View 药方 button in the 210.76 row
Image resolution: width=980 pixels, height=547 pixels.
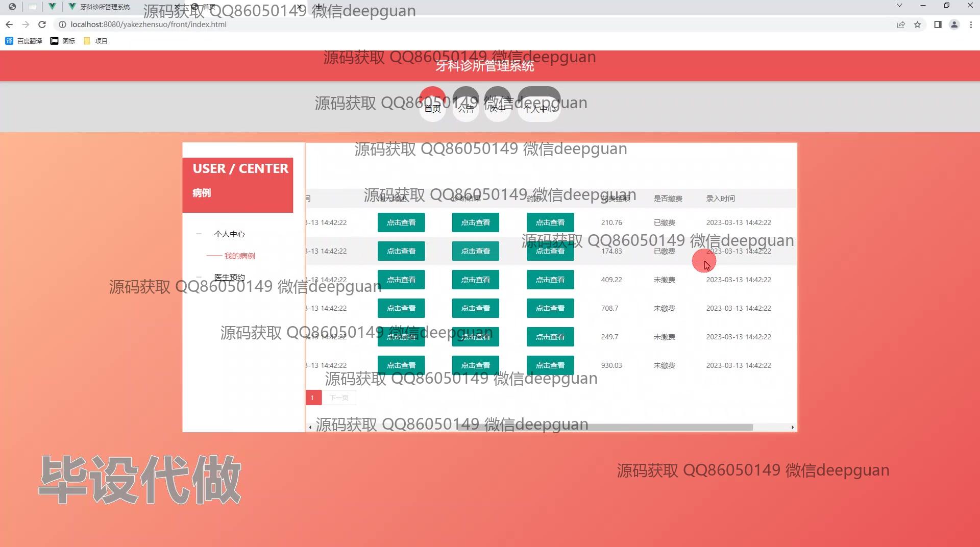(550, 222)
